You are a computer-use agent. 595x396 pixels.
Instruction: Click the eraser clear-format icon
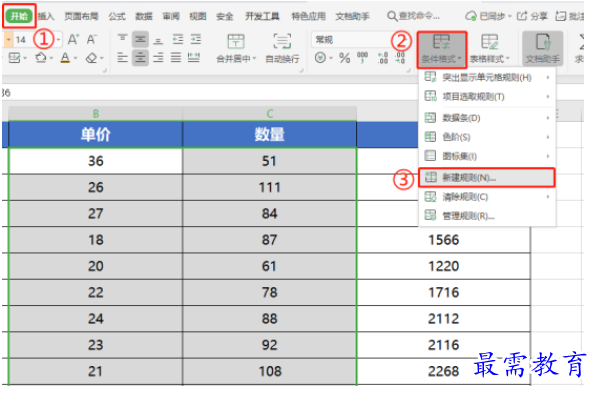pos(91,58)
